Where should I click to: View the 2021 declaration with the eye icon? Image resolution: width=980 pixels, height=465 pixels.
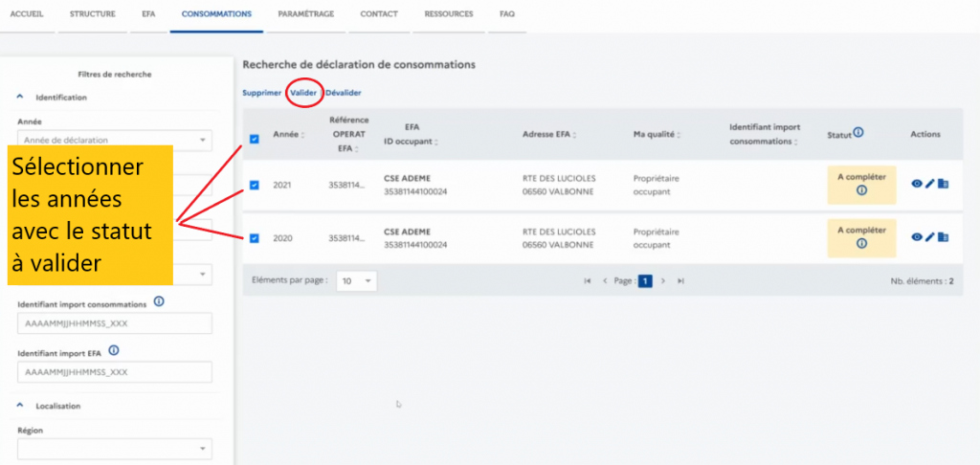pyautogui.click(x=916, y=184)
